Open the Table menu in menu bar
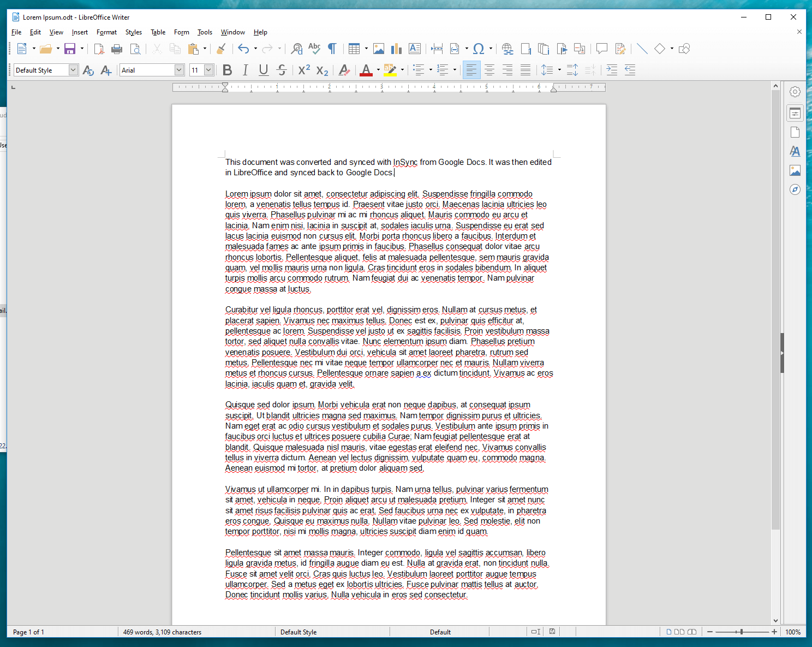 [x=158, y=32]
